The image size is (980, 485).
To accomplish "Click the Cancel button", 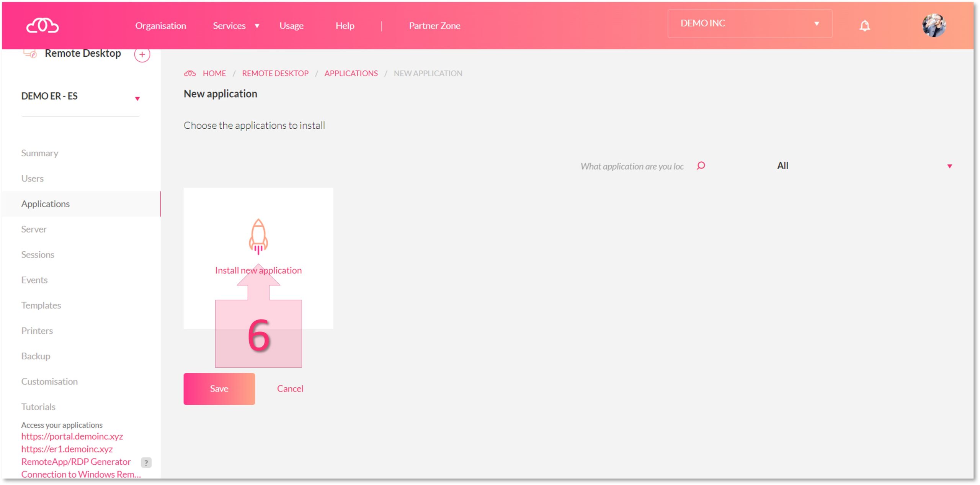I will 290,388.
